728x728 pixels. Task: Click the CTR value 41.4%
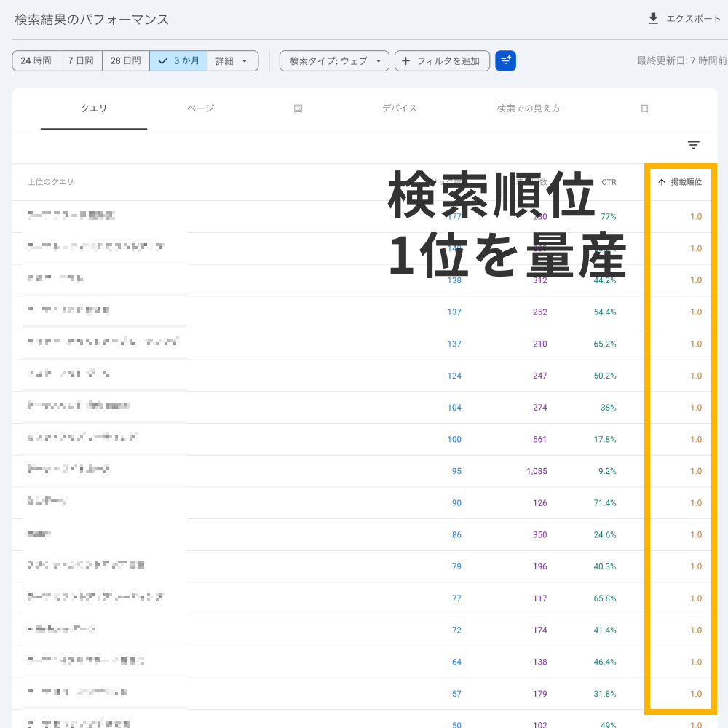tap(605, 630)
